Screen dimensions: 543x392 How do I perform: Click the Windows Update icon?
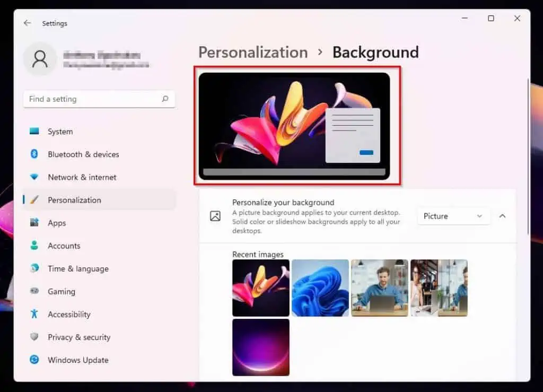[34, 360]
